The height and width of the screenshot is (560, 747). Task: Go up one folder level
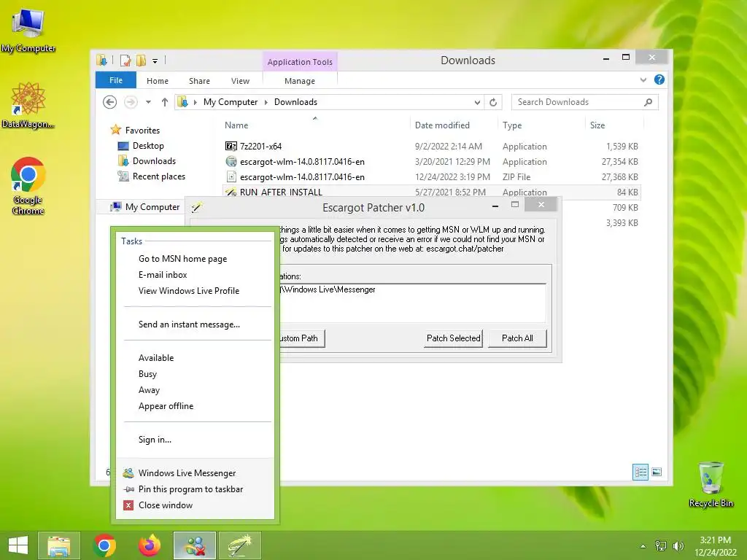pos(165,102)
